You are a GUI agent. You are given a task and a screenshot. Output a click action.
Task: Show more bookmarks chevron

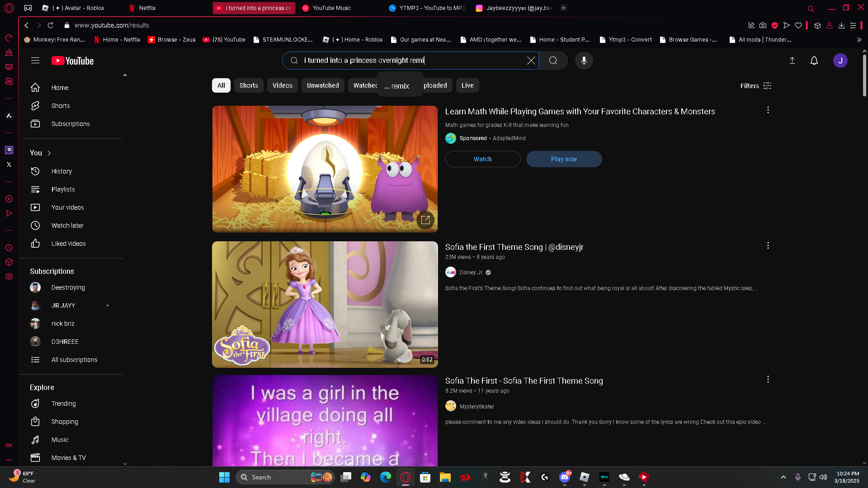[x=859, y=40]
